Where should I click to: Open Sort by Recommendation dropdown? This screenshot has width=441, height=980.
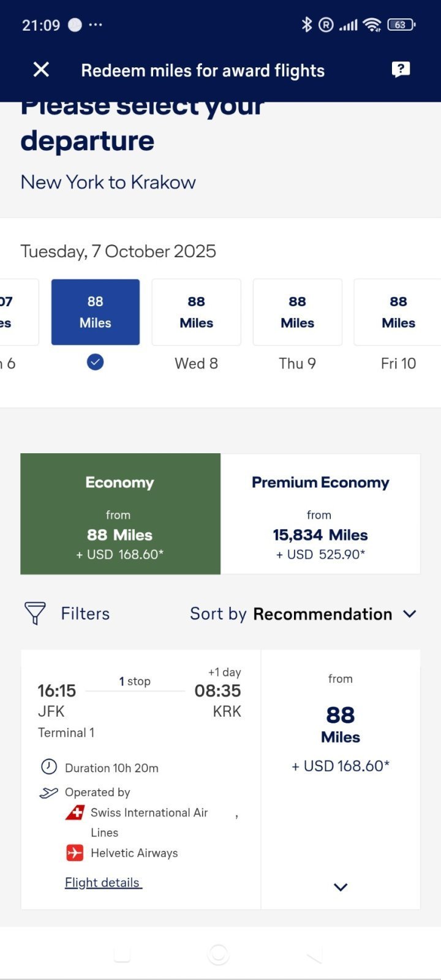[x=303, y=614]
